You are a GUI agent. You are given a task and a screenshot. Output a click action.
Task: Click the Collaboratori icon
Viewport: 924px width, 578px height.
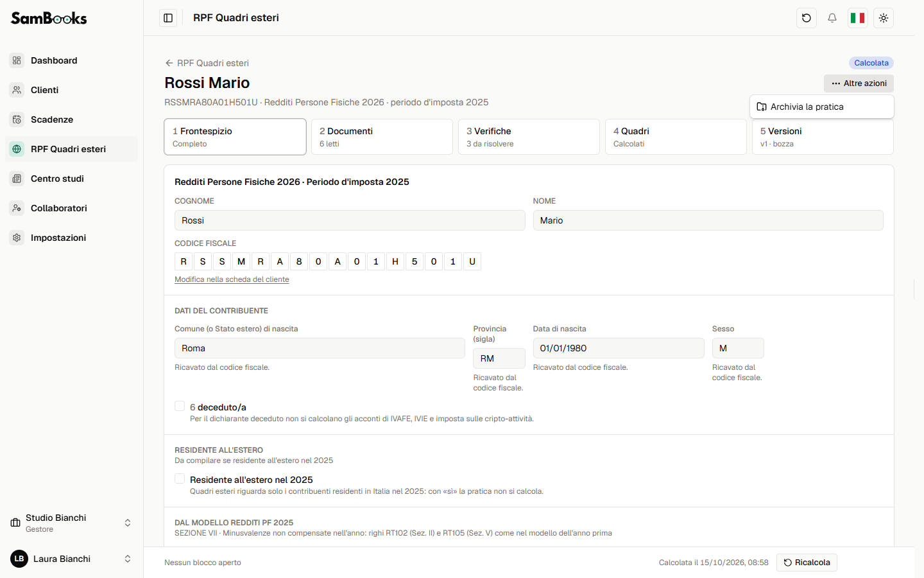pyautogui.click(x=17, y=208)
